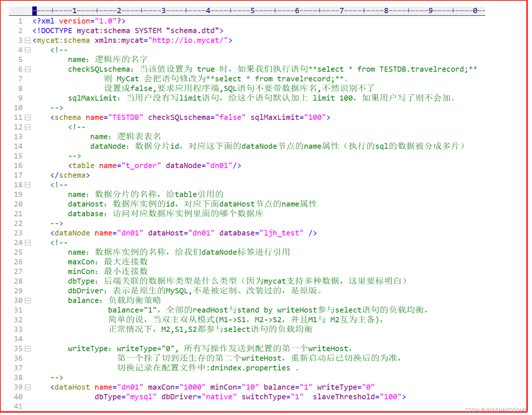Click the comment end --> on line 38

(57, 377)
